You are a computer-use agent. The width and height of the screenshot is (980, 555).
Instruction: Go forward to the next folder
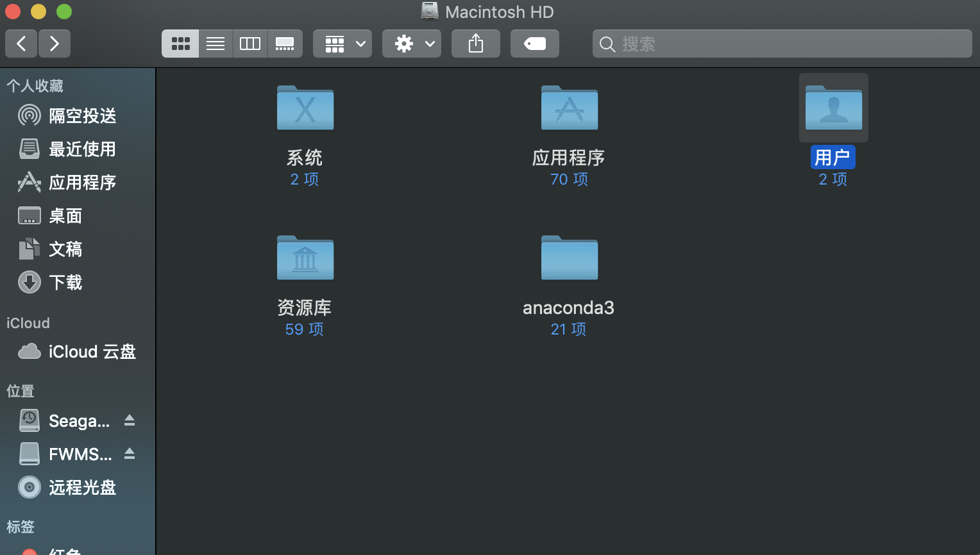pyautogui.click(x=55, y=44)
